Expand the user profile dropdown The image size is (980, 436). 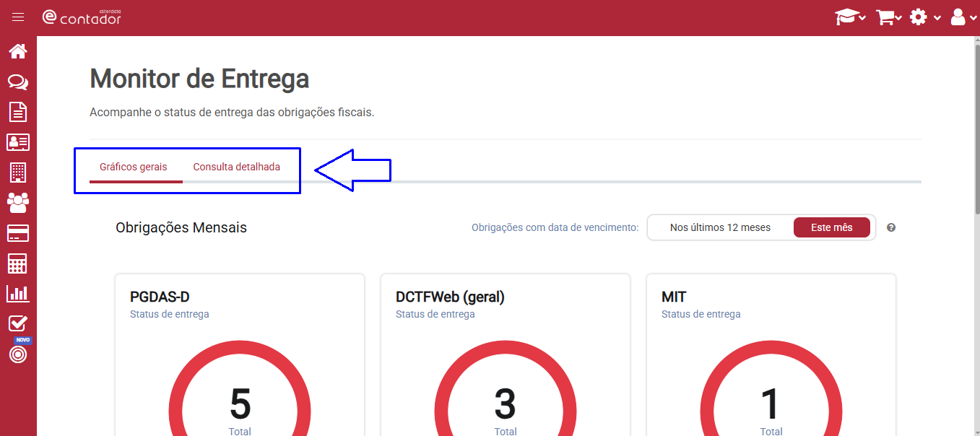coord(963,17)
